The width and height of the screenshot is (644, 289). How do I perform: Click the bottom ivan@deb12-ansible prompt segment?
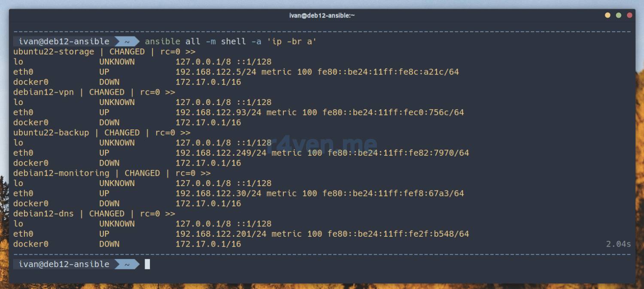coord(64,265)
